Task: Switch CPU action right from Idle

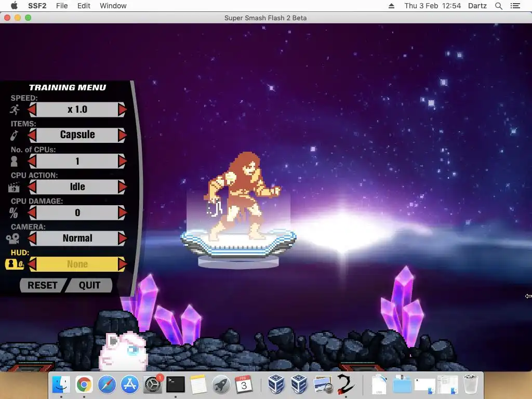Action: [x=123, y=187]
